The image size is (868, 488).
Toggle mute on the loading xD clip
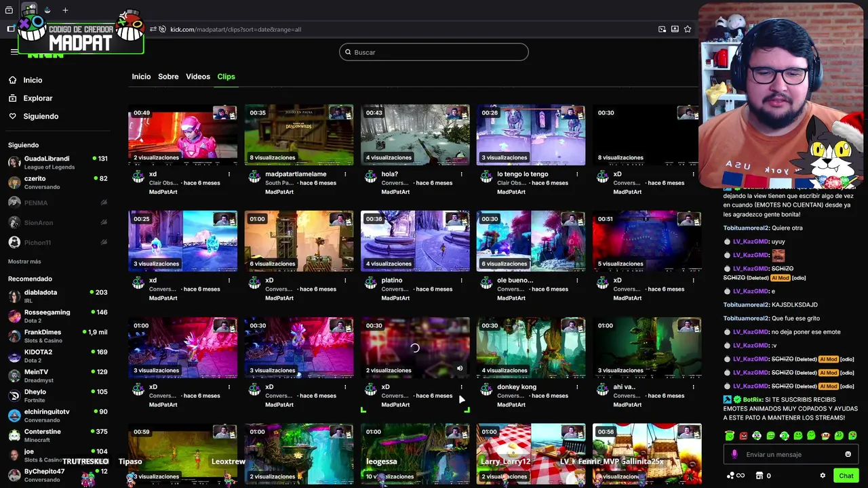(460, 369)
